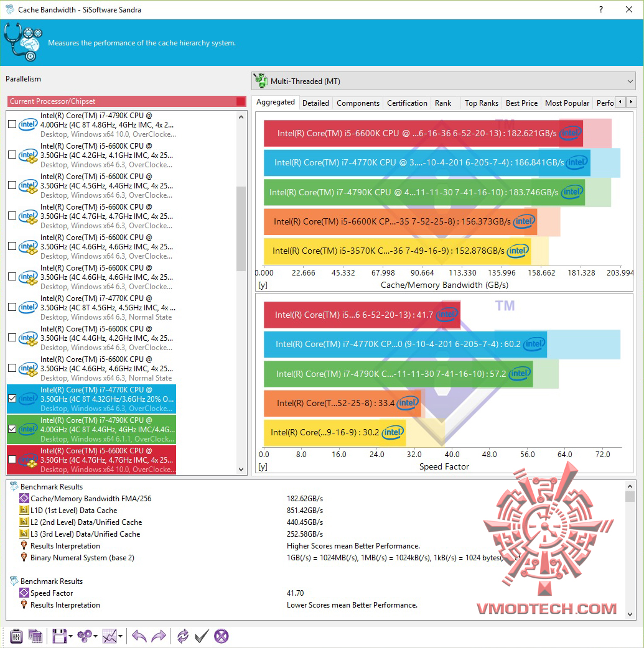This screenshot has height=648, width=644.
Task: Open the Most Popular tab
Action: [567, 103]
